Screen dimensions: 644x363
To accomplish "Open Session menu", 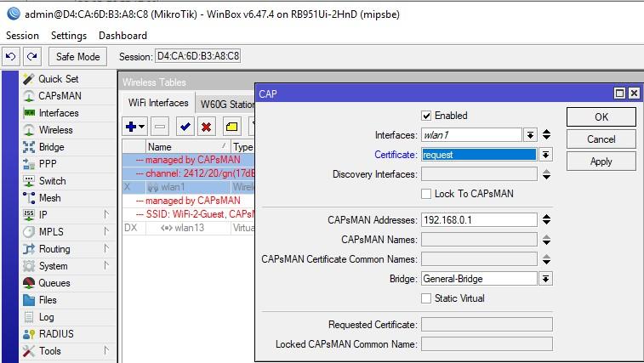I will pyautogui.click(x=22, y=36).
